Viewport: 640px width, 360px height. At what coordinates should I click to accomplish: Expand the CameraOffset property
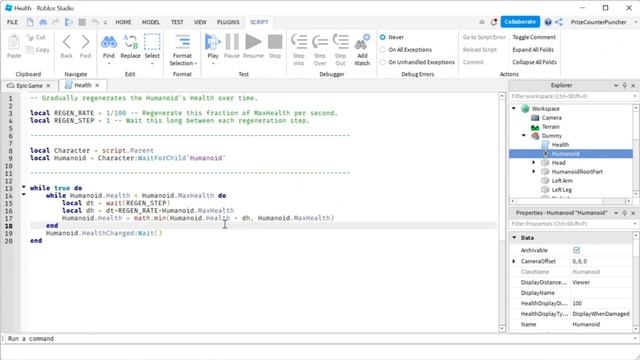(514, 261)
